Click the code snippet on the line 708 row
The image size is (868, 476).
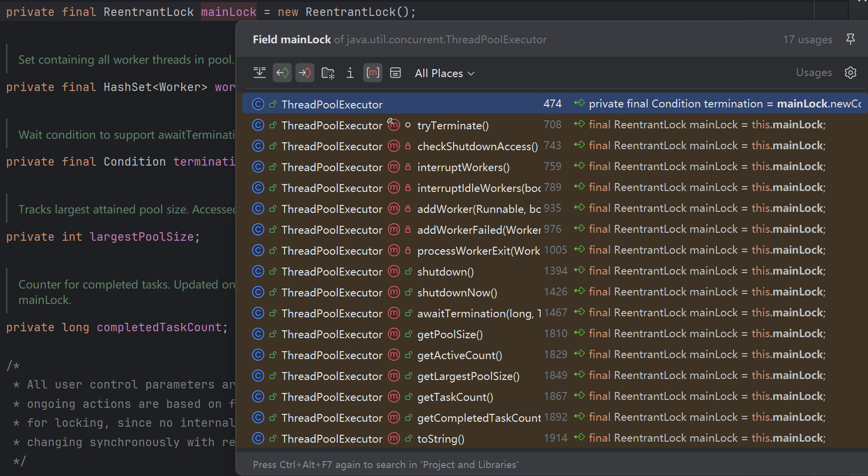pyautogui.click(x=707, y=124)
